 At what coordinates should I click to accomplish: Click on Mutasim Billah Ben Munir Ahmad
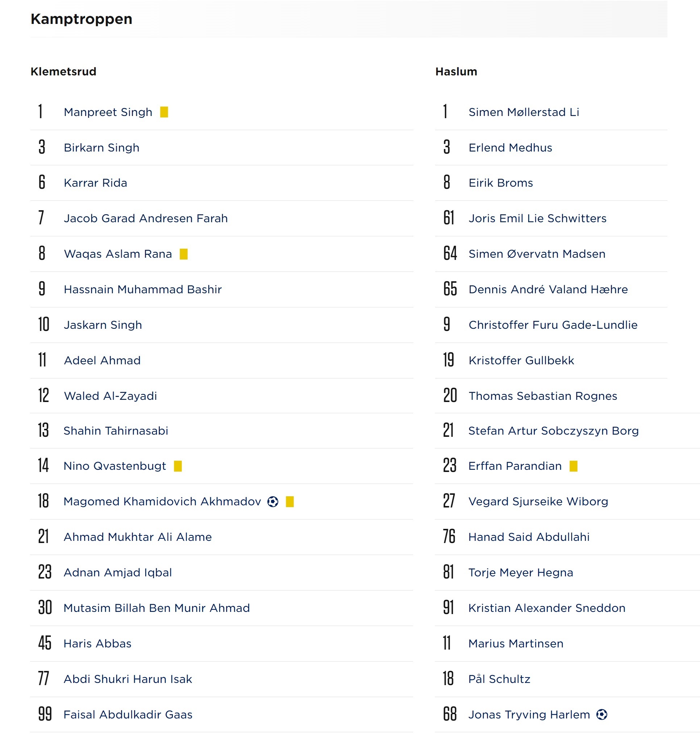point(157,608)
